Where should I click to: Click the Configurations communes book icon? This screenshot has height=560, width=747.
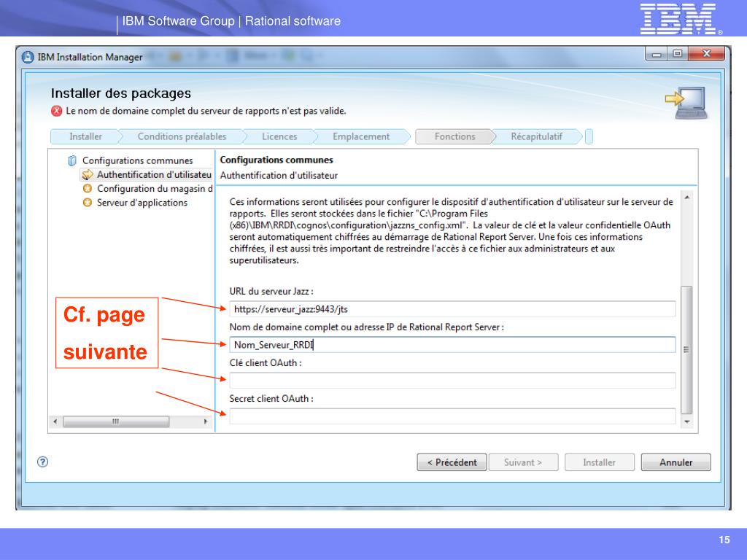click(72, 160)
